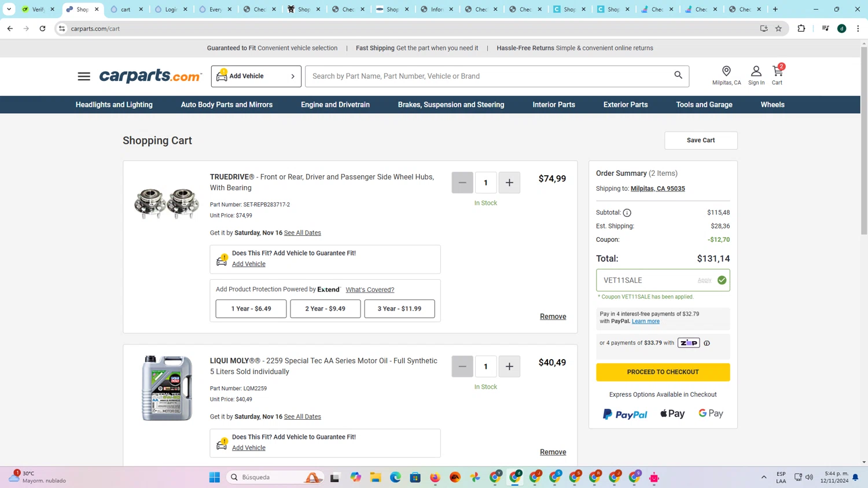
Task: Open PayPal Learn more link
Action: tap(646, 321)
